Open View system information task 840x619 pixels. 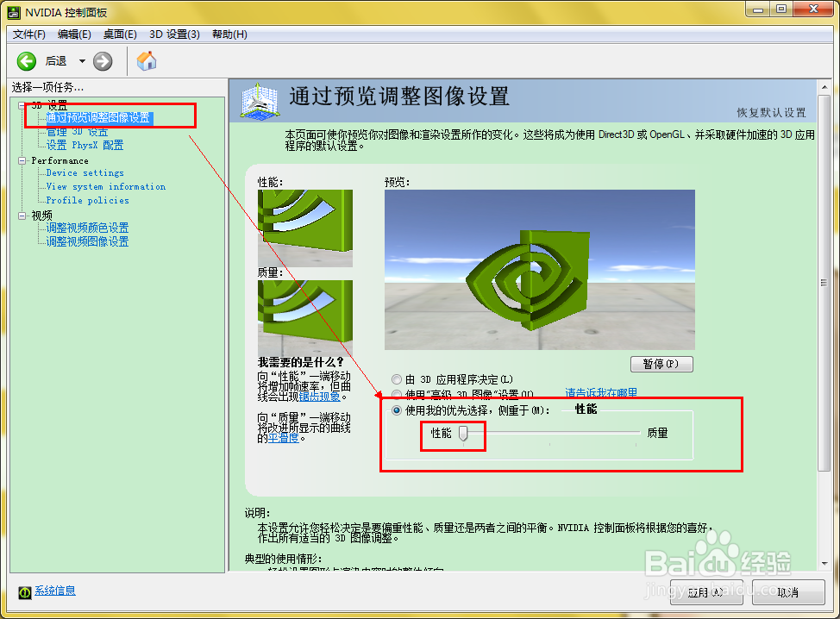pyautogui.click(x=105, y=186)
